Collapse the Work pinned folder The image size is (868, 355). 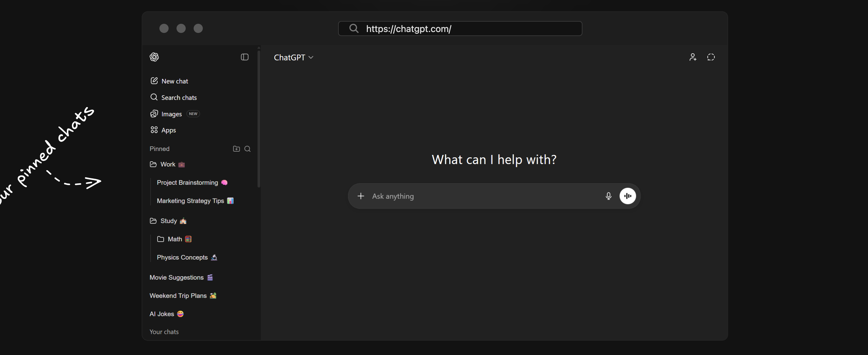click(167, 164)
